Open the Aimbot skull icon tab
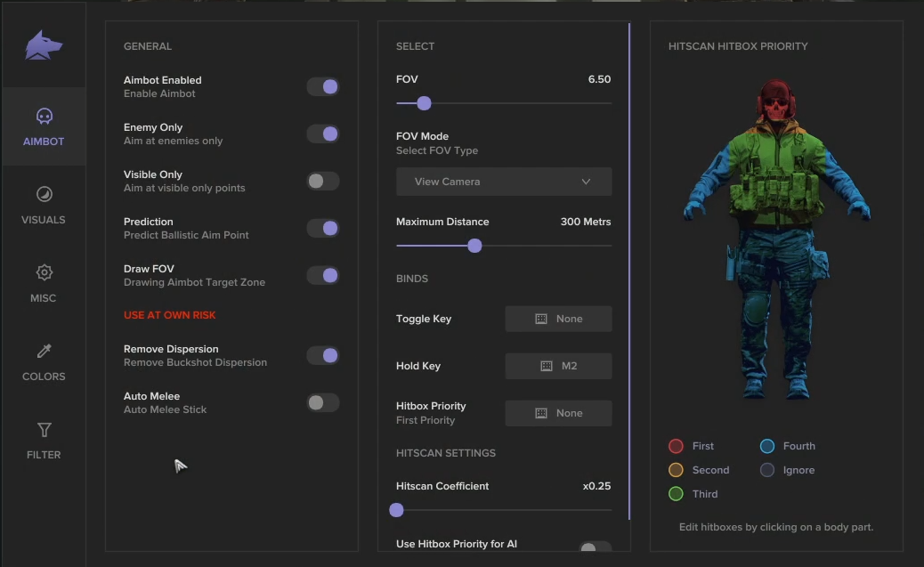Image resolution: width=924 pixels, height=567 pixels. point(45,116)
